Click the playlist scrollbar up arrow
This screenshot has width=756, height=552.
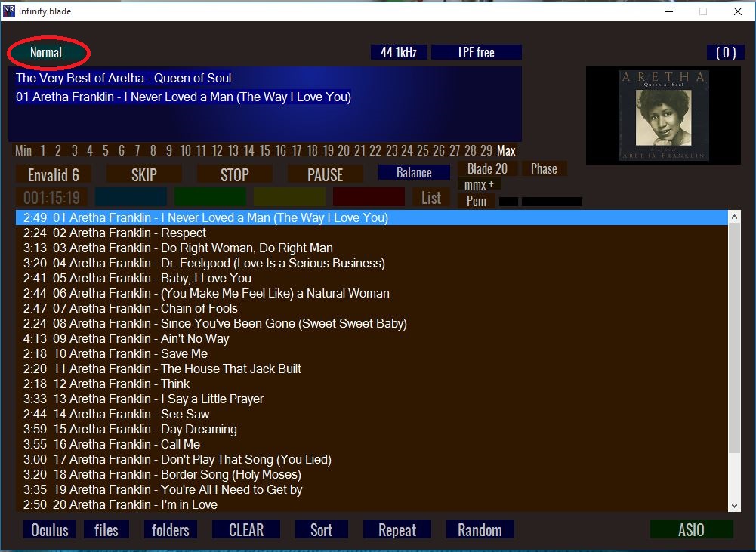[734, 217]
